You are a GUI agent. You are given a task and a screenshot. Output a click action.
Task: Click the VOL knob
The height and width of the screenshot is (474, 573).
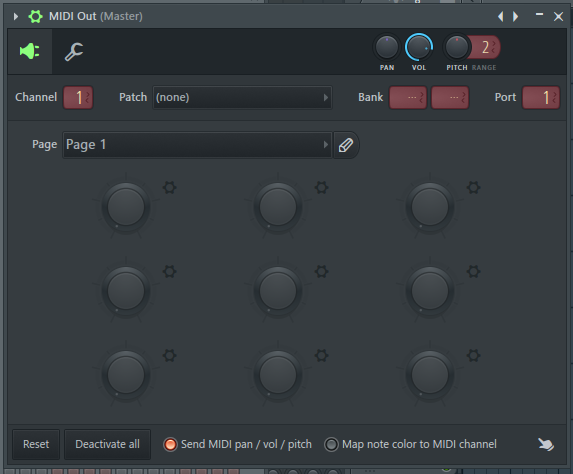click(x=419, y=48)
